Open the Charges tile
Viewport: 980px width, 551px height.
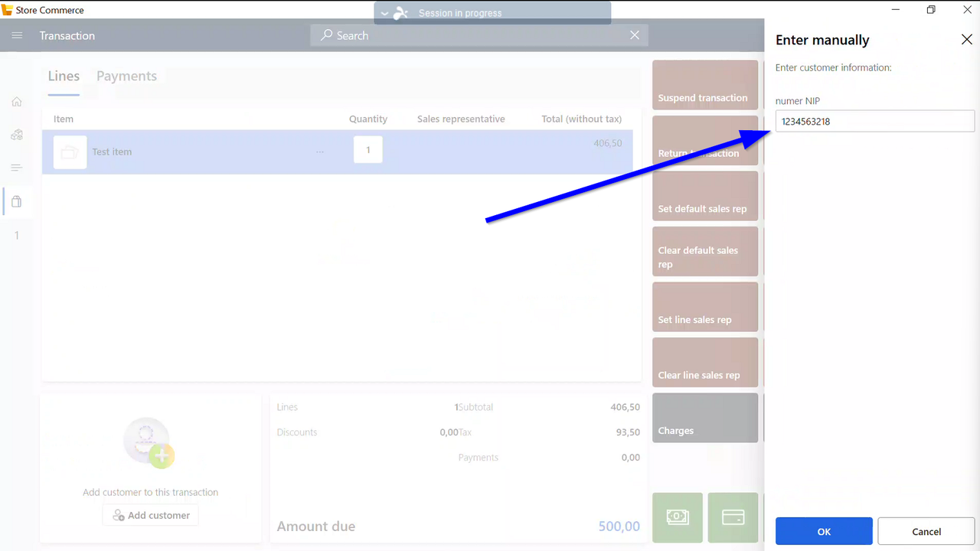[x=705, y=418]
